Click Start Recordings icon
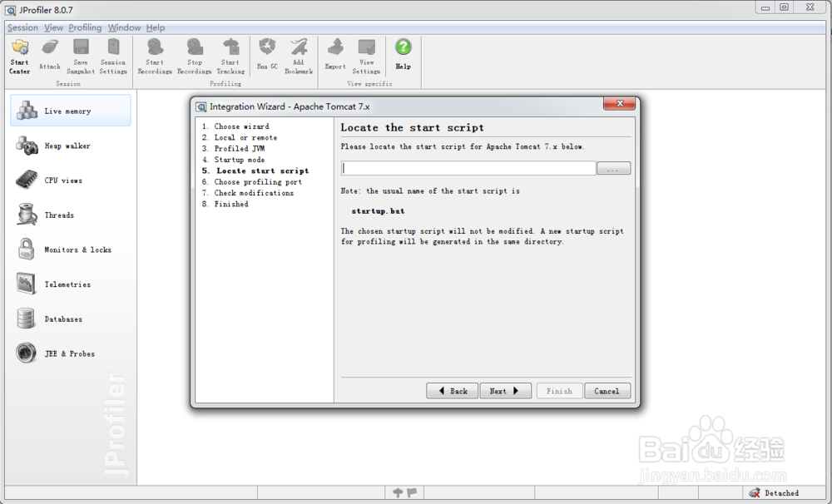The height and width of the screenshot is (504, 832). 155,57
